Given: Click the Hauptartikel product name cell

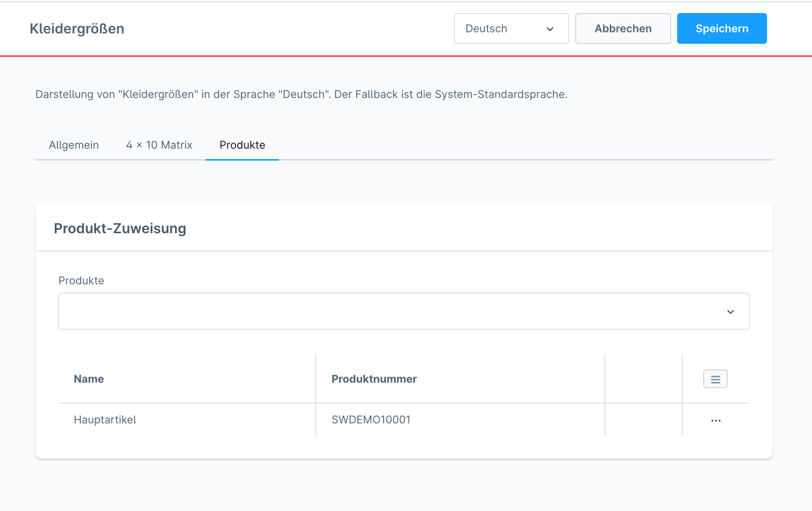Looking at the screenshot, I should click(x=105, y=420).
